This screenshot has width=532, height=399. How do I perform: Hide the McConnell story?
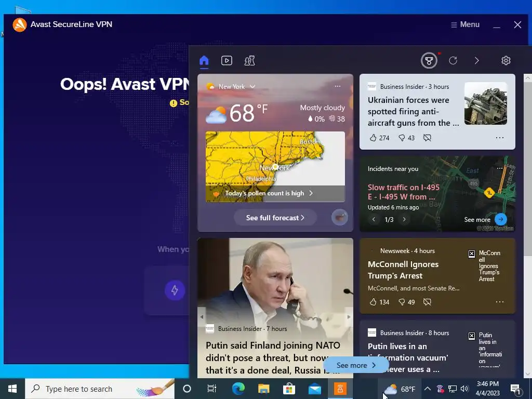(427, 302)
